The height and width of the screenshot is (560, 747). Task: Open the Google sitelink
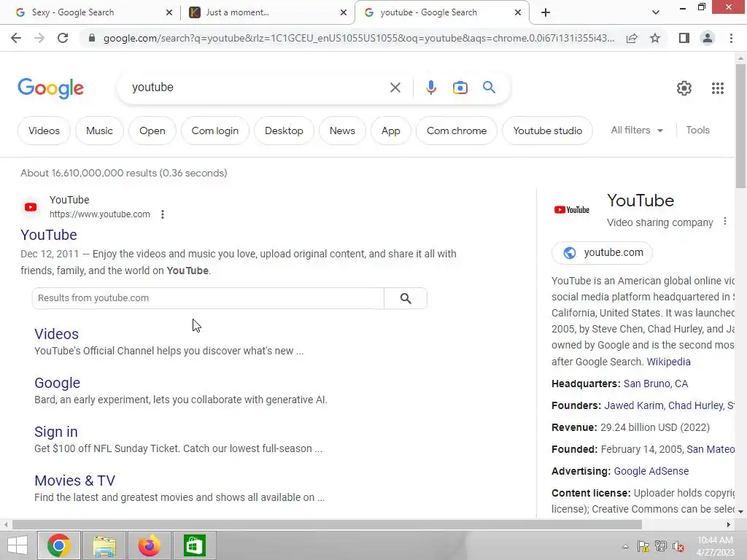(x=57, y=383)
